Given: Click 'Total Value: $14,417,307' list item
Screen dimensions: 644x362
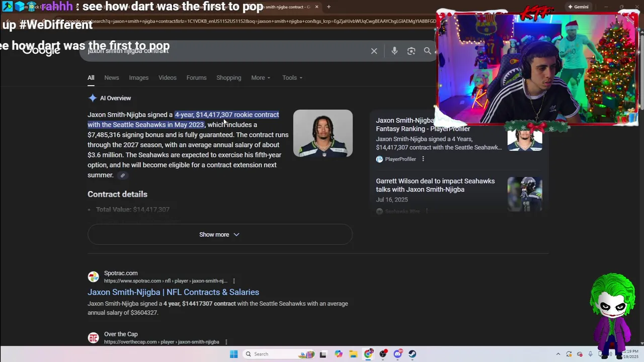Looking at the screenshot, I should (x=133, y=210).
